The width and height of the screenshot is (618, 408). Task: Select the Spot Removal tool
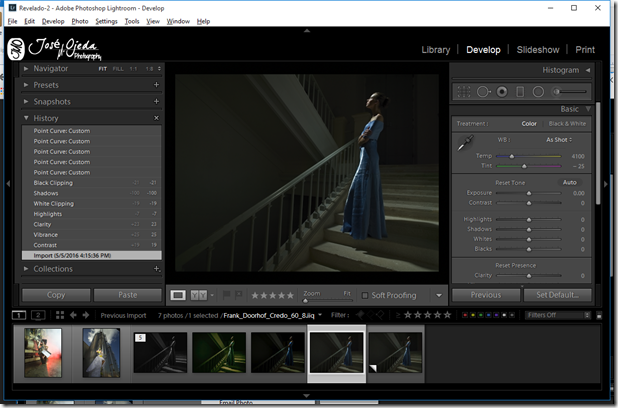pyautogui.click(x=483, y=92)
